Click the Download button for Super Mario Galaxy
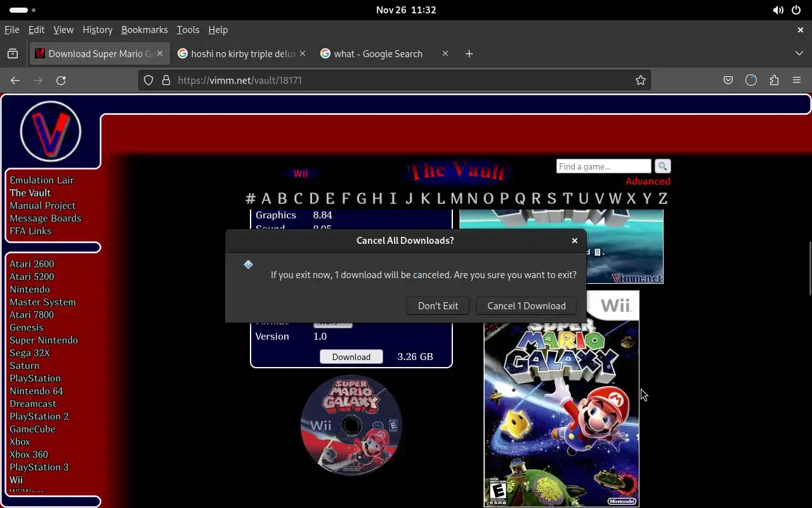This screenshot has height=508, width=812. (351, 356)
